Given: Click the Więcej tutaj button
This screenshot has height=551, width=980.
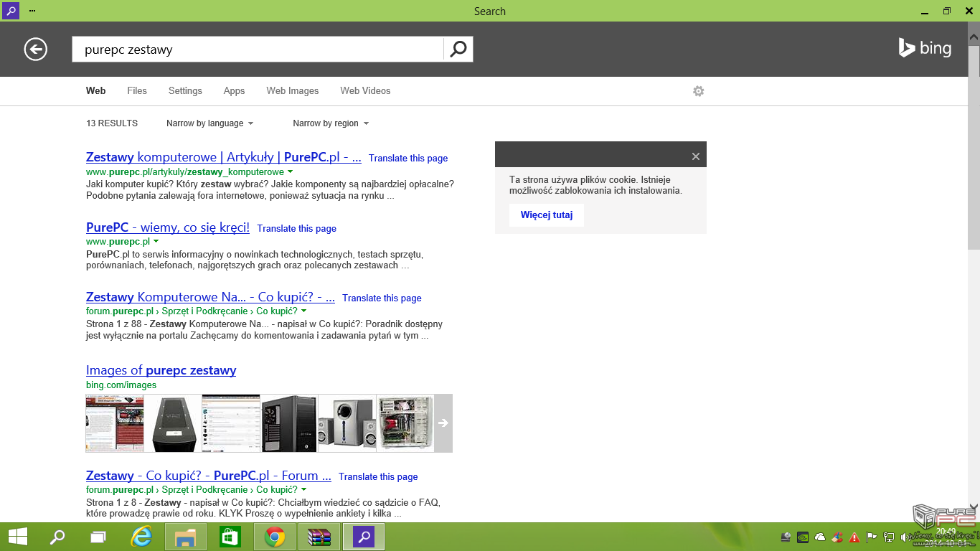Looking at the screenshot, I should [546, 215].
